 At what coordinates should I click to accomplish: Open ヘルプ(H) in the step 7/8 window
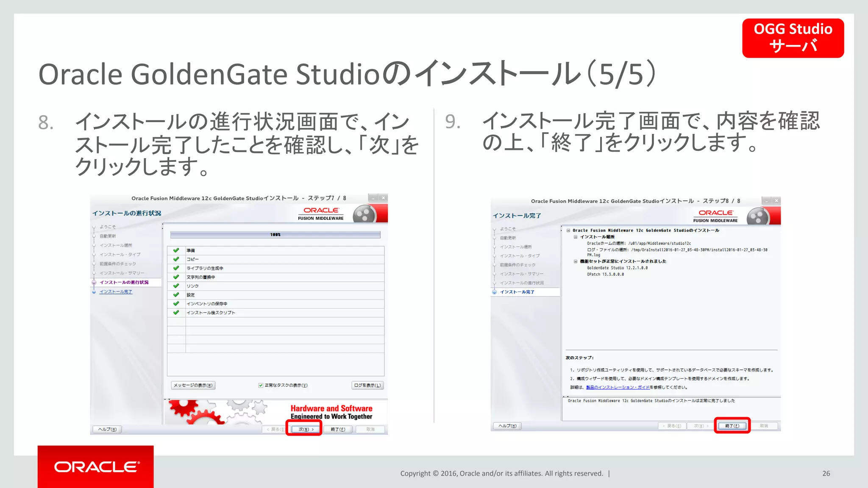(x=107, y=429)
